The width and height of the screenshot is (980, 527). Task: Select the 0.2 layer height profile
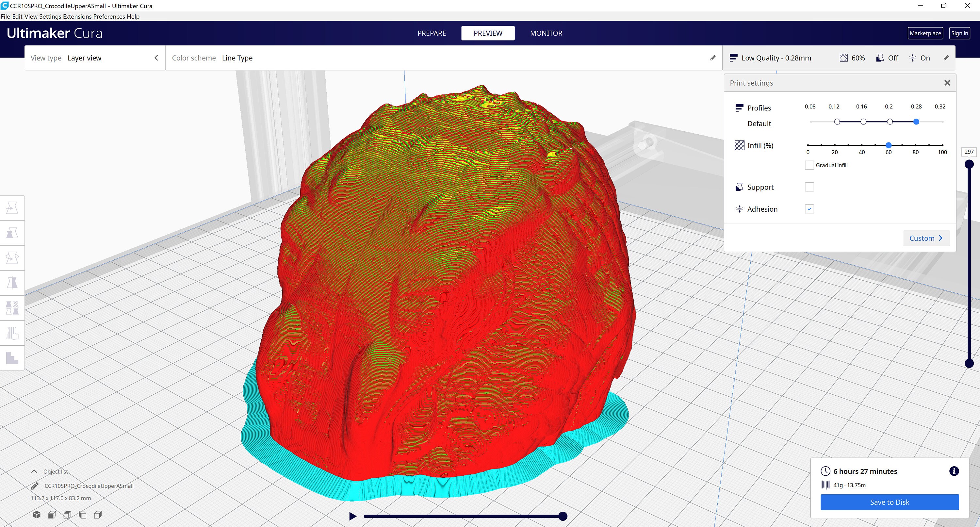point(890,122)
